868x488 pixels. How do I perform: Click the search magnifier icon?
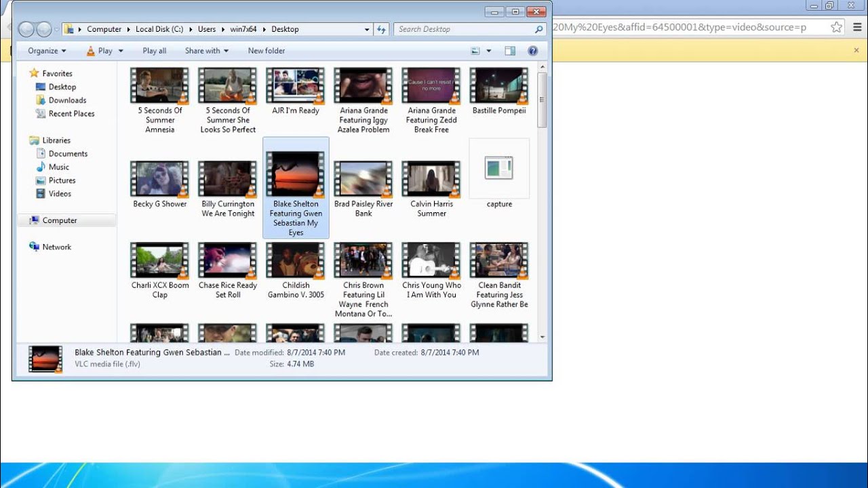tap(539, 29)
